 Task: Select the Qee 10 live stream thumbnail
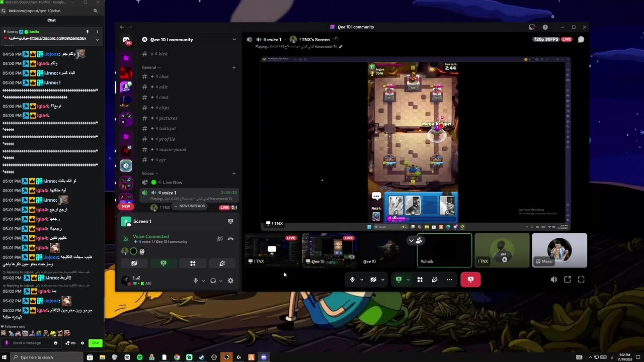click(329, 250)
